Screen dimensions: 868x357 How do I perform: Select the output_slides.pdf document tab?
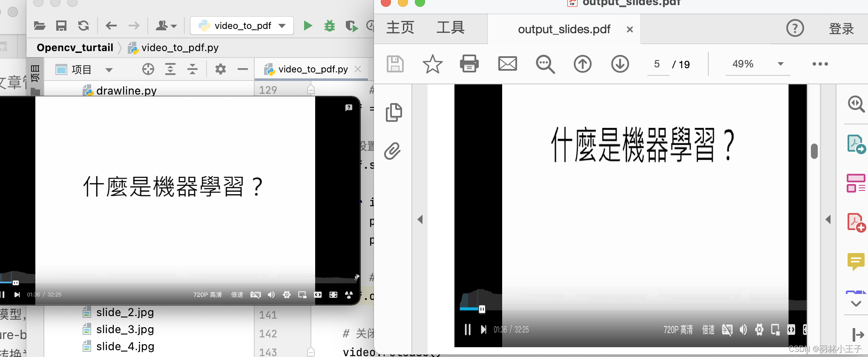pyautogui.click(x=564, y=29)
